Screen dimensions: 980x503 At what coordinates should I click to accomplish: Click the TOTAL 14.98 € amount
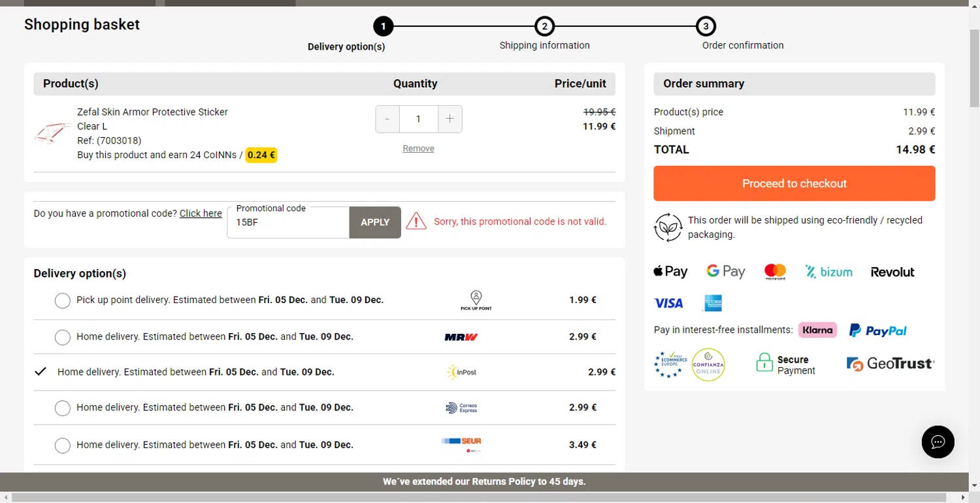tap(915, 150)
